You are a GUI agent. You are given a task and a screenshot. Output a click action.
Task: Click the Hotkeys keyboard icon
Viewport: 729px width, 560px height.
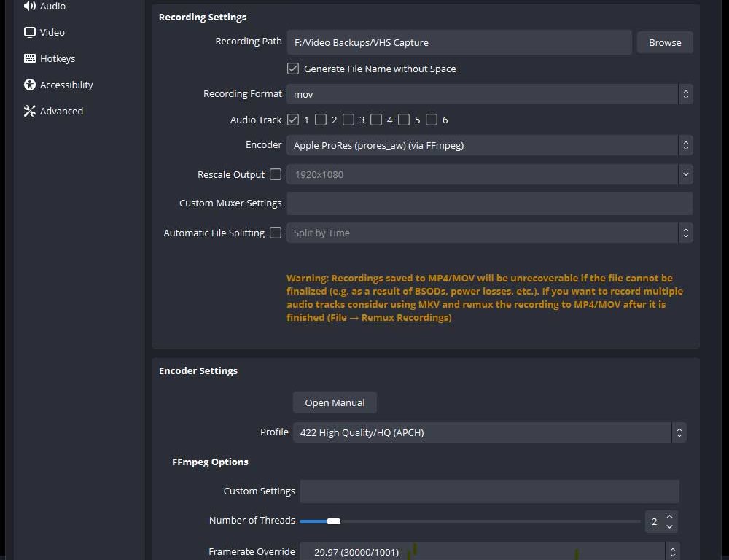tap(30, 58)
